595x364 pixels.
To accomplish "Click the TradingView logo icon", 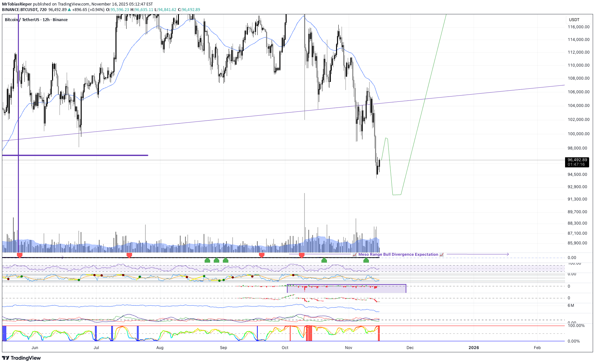I will pyautogui.click(x=6, y=358).
